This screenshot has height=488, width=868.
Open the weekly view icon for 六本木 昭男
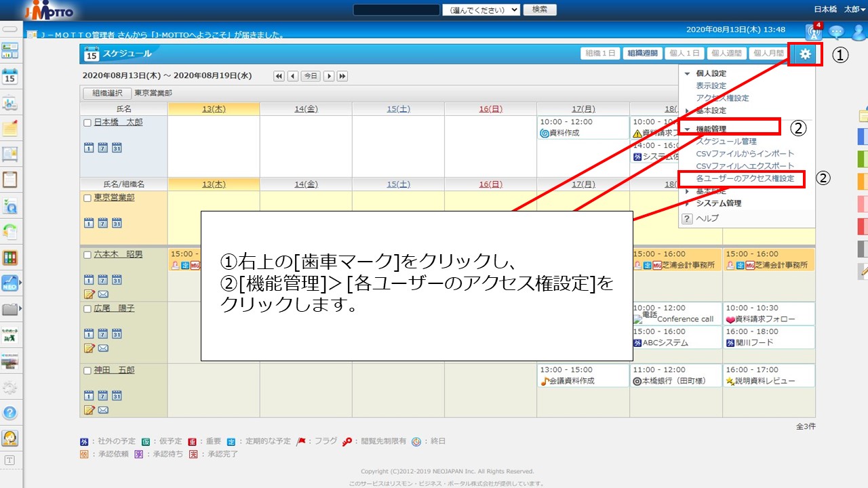[102, 279]
